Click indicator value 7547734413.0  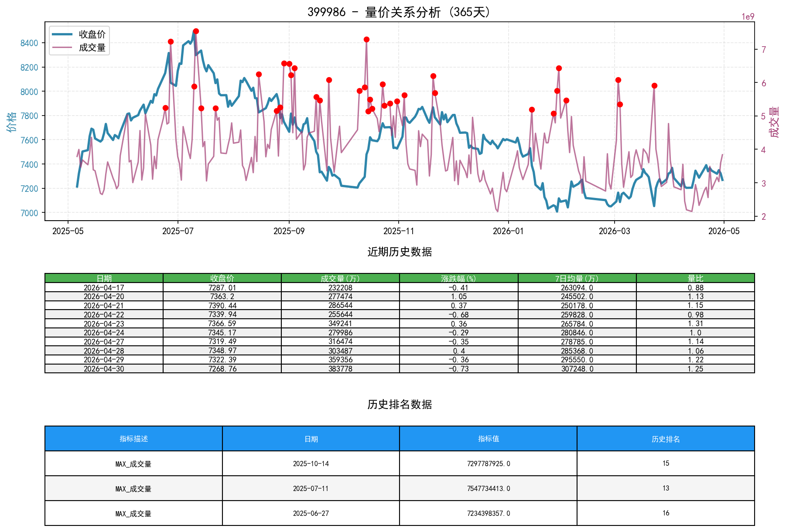(489, 488)
